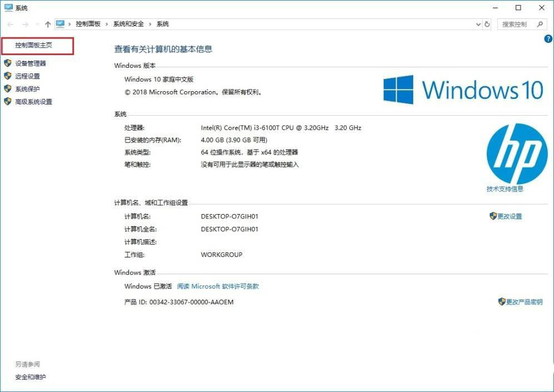Open 技术支持信息 link
554x392 pixels.
point(505,189)
